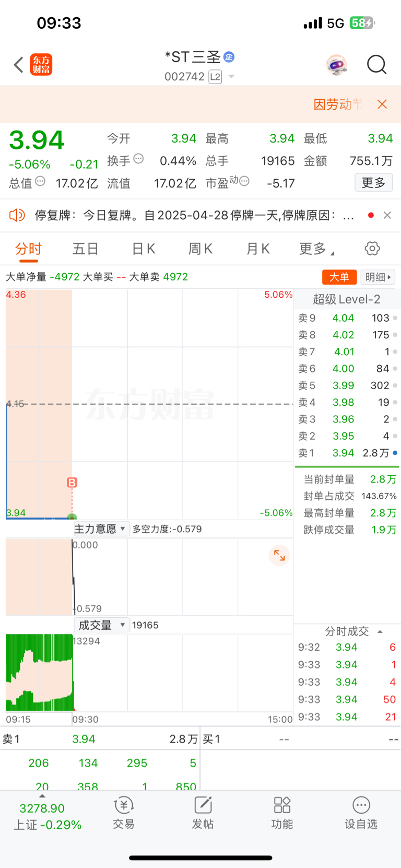Tap the 因劳动节 banner text
The image size is (401, 868).
tap(338, 104)
